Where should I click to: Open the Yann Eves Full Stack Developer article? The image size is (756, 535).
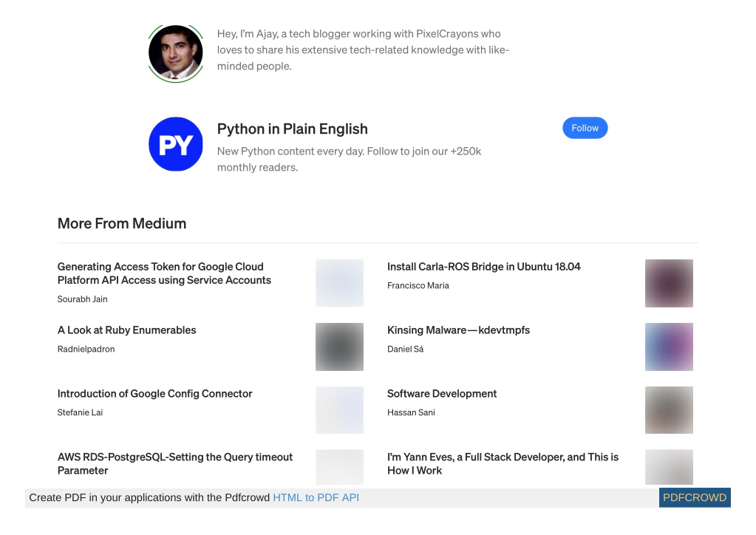[x=503, y=463]
